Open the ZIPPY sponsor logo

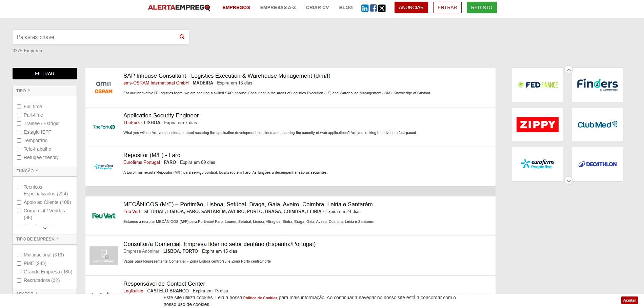[538, 124]
